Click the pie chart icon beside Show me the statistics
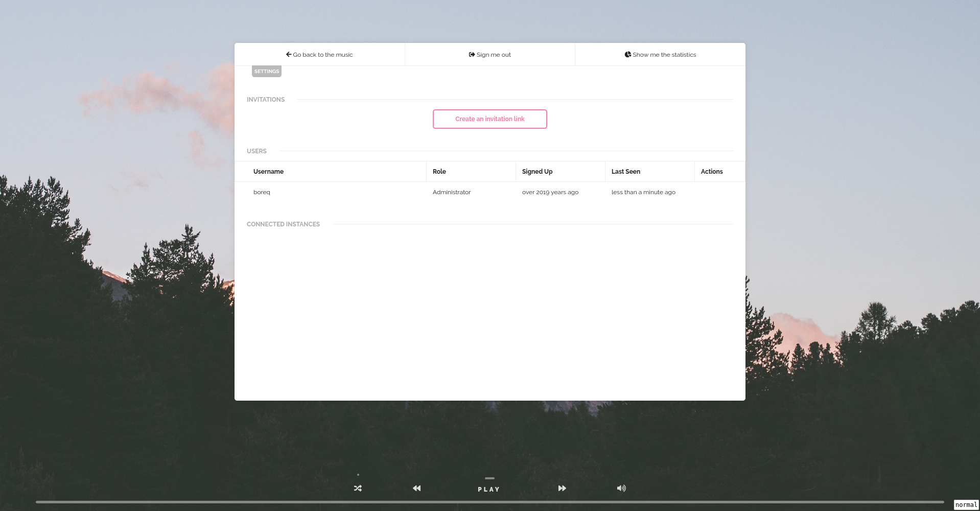This screenshot has height=511, width=980. tap(627, 54)
